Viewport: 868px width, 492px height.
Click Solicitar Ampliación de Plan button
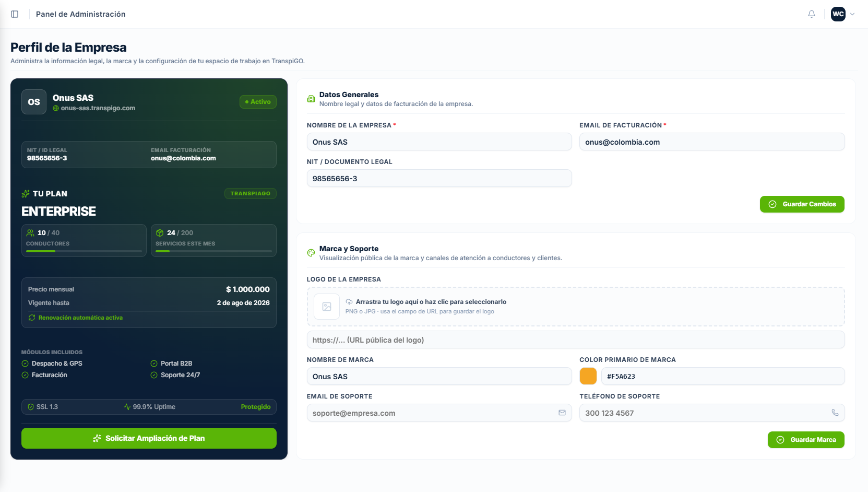[x=149, y=438]
